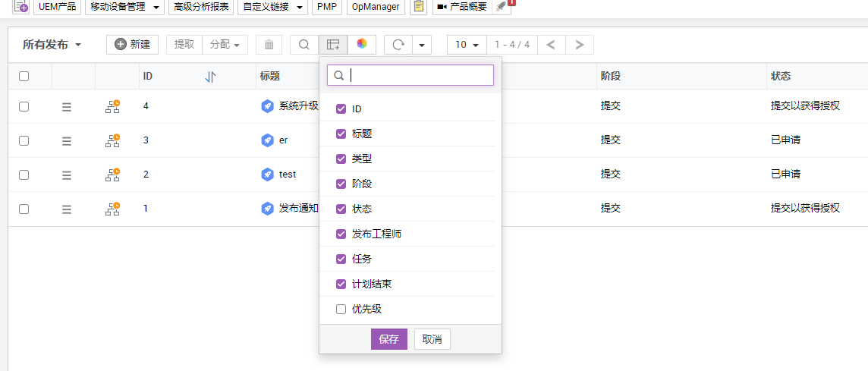Image resolution: width=868 pixels, height=371 pixels.
Task: Click the refresh icon in toolbar
Action: [398, 45]
